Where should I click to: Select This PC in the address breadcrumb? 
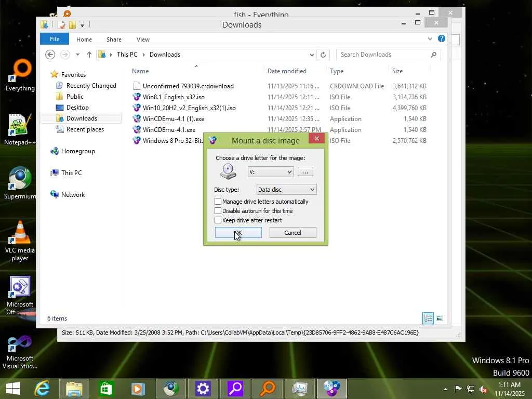coord(127,55)
